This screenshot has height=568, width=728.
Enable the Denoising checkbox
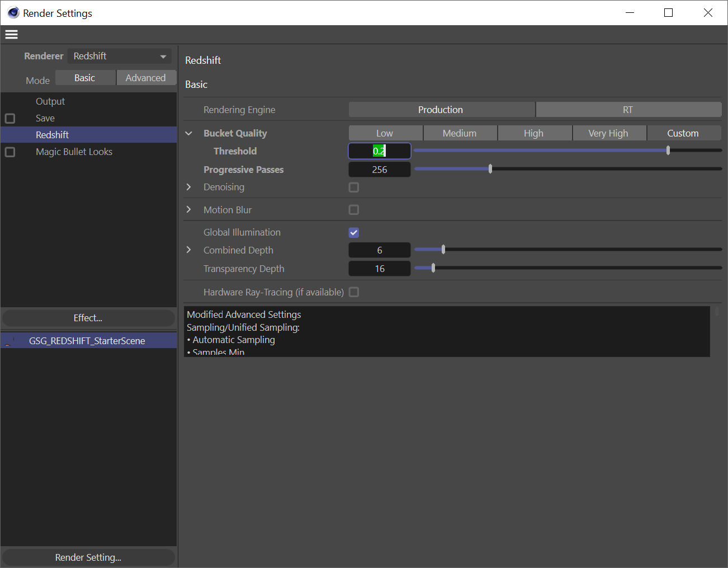tap(354, 187)
